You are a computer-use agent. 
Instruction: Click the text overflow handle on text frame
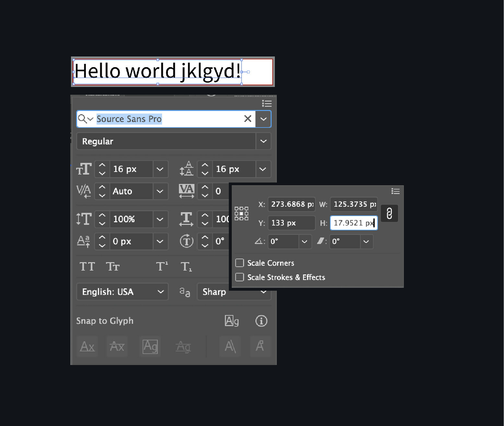pos(248,72)
